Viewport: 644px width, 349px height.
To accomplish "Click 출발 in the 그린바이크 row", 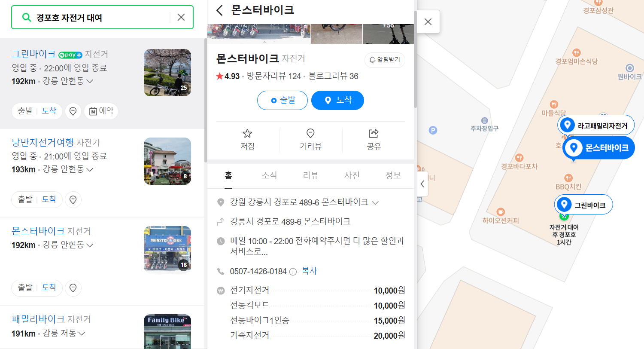I will click(x=25, y=111).
